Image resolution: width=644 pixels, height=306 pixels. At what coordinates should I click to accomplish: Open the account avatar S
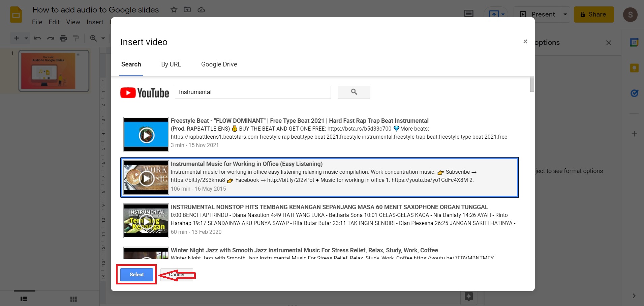tap(630, 15)
